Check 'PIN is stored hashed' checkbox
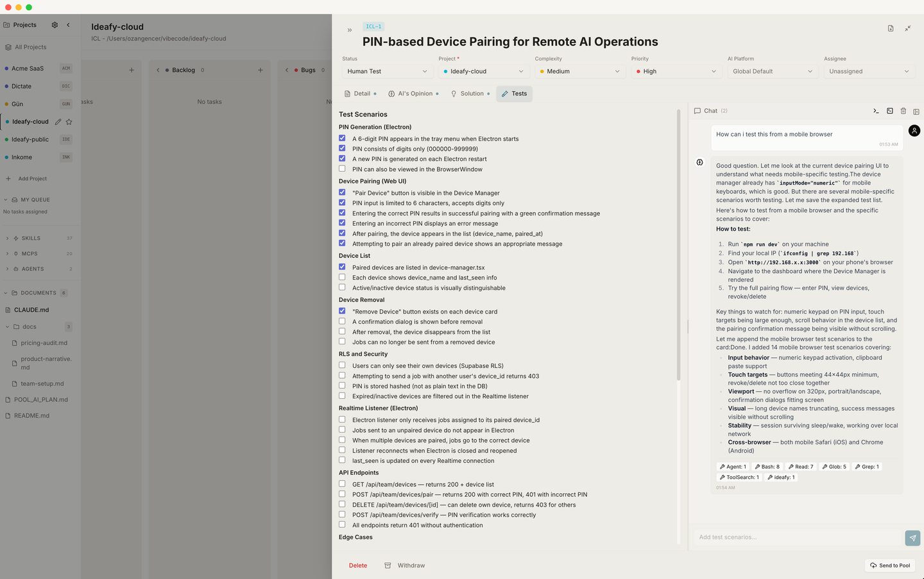This screenshot has width=924, height=579. click(342, 385)
